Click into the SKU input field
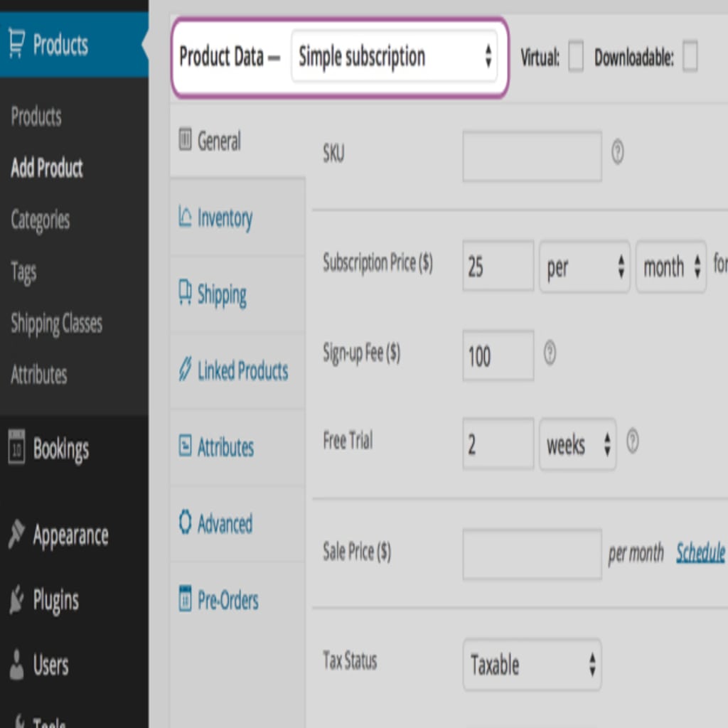This screenshot has width=728, height=728. pos(532,156)
